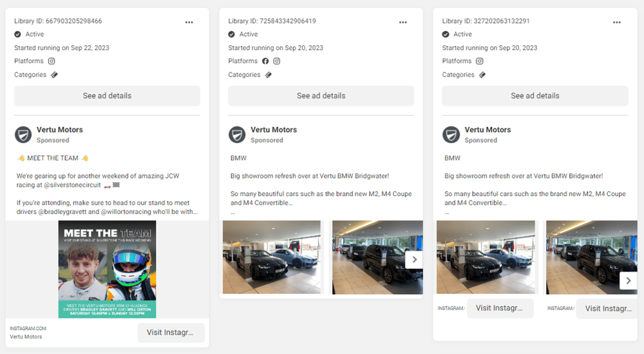
Task: Advance the carousel on ad 327202063132291
Action: (629, 281)
